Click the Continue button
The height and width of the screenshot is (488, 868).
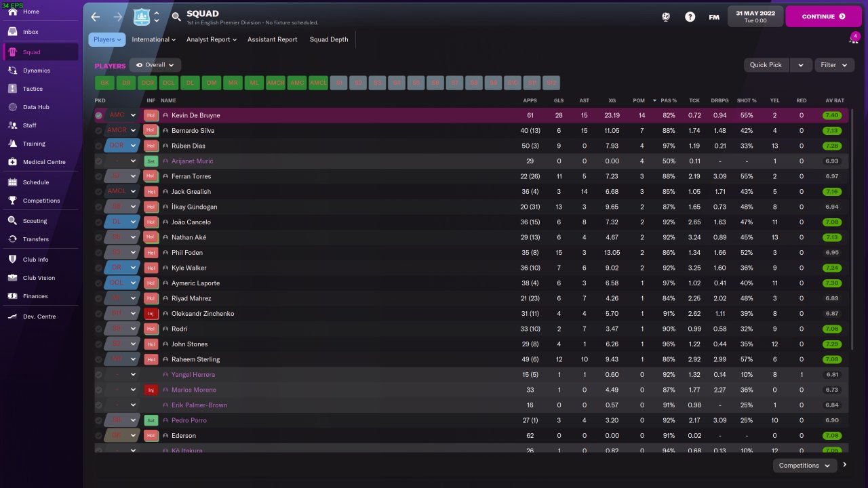point(823,16)
